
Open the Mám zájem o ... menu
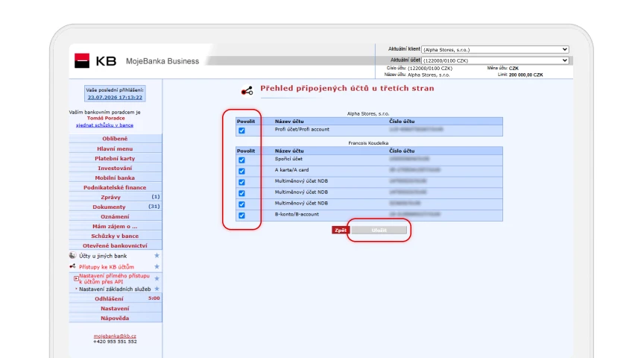pyautogui.click(x=115, y=226)
